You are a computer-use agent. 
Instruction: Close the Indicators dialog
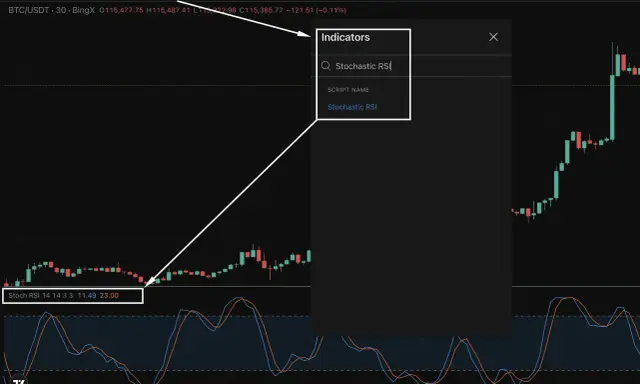[x=493, y=37]
